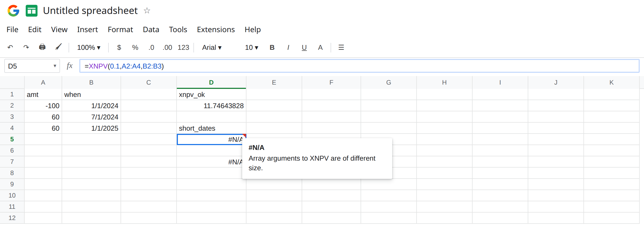This screenshot has height=227, width=644.
Task: Select column G header
Action: pos(389,82)
